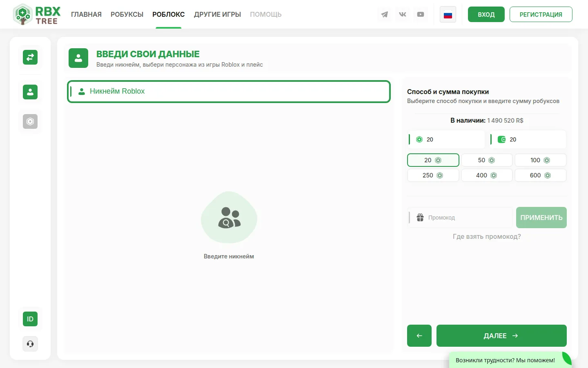Open the Russian flag language selector

[x=448, y=15]
